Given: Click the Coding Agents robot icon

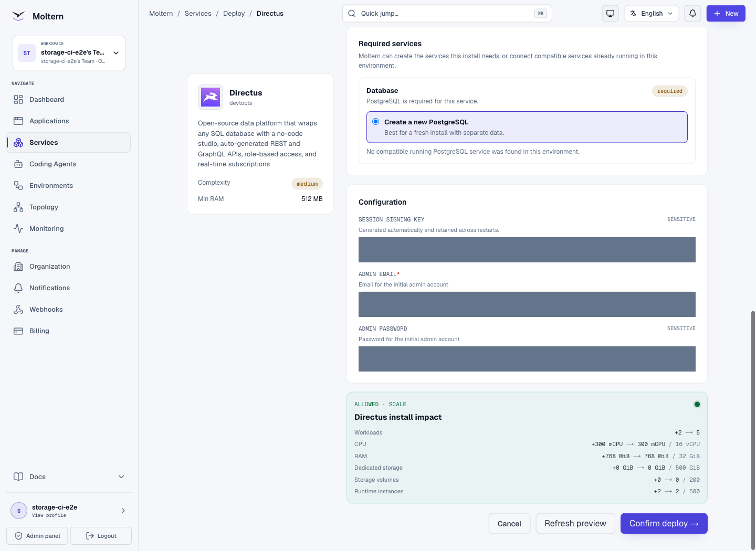Looking at the screenshot, I should pos(18,164).
